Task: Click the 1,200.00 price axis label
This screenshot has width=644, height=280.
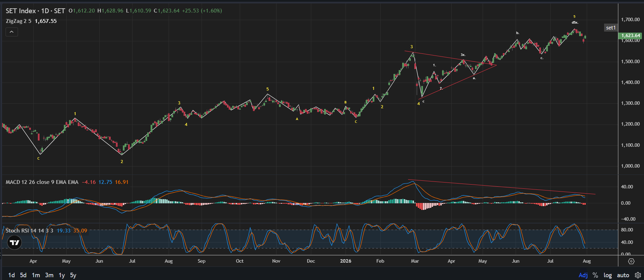Action: click(x=630, y=124)
